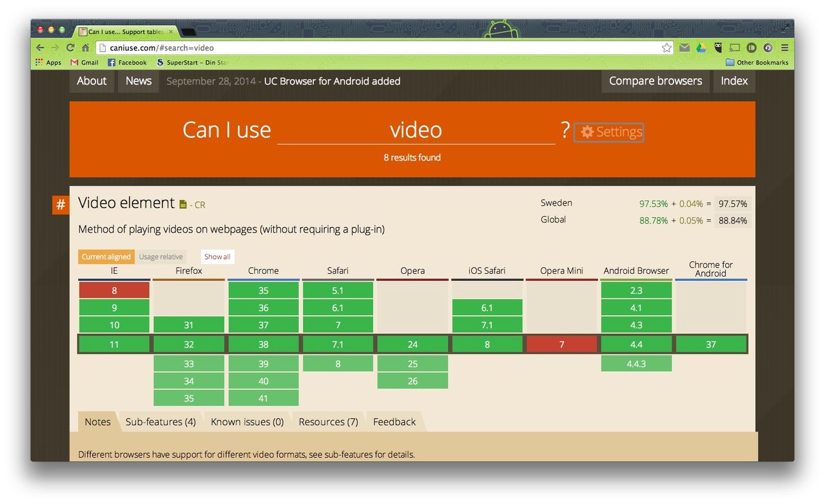Screen dimensions: 825x504
Task: Click the orange hash permalink icon
Action: click(61, 205)
